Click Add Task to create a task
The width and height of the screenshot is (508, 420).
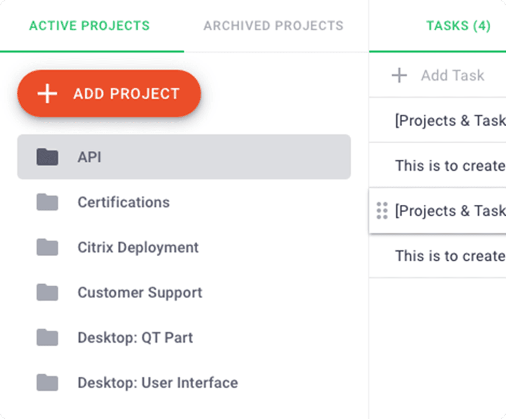click(452, 75)
